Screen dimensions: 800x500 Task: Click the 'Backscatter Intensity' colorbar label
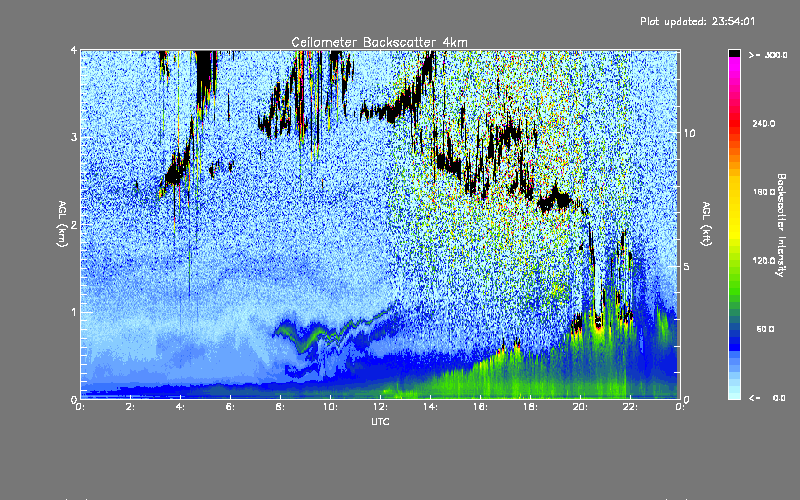pos(780,225)
